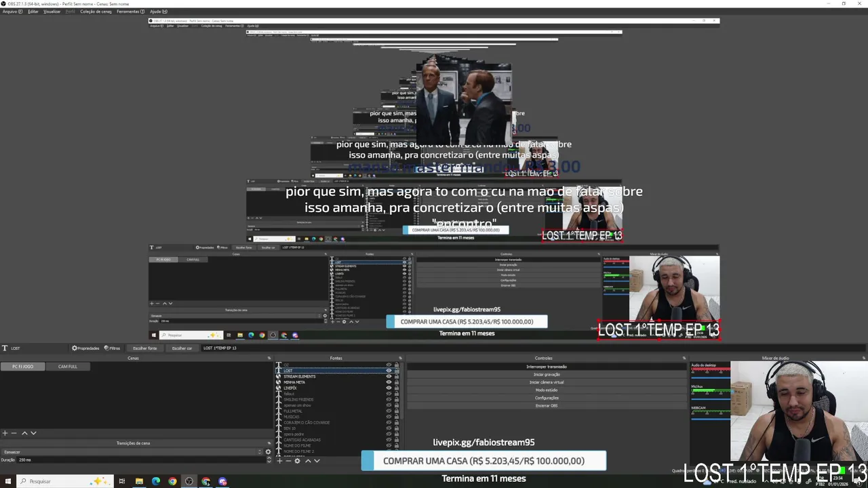
Task: Open the Ferramentas menu
Action: coord(130,12)
